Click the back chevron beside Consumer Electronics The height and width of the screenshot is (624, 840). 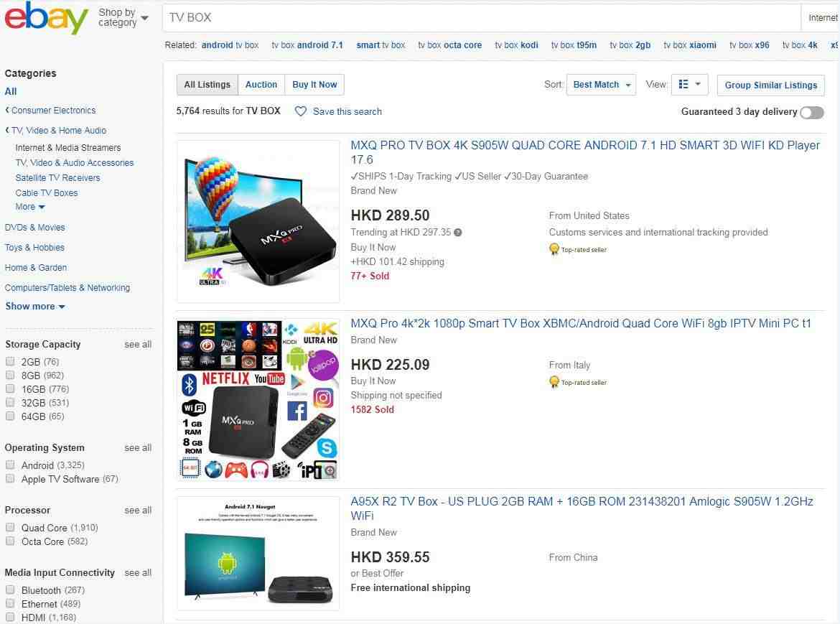[7, 110]
